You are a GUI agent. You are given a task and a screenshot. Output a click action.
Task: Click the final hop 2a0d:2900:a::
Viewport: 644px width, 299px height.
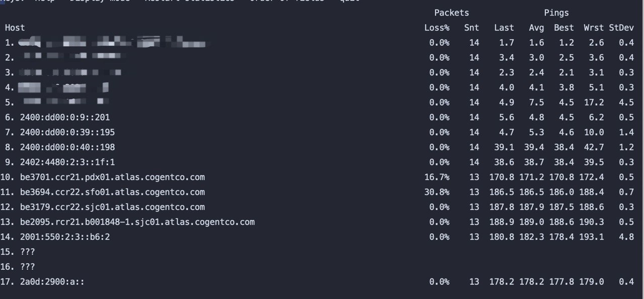click(x=52, y=282)
